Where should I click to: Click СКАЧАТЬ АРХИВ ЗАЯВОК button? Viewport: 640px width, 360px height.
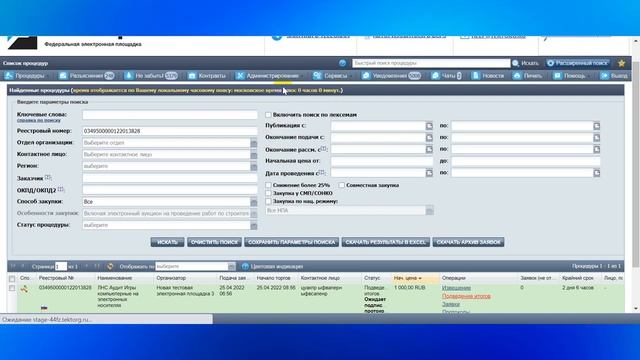(469, 242)
